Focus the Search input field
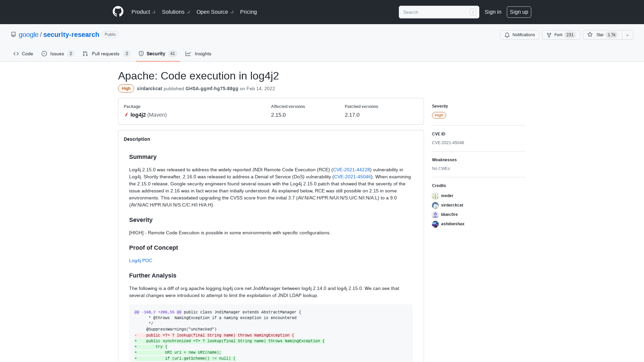644x362 pixels. coord(439,12)
